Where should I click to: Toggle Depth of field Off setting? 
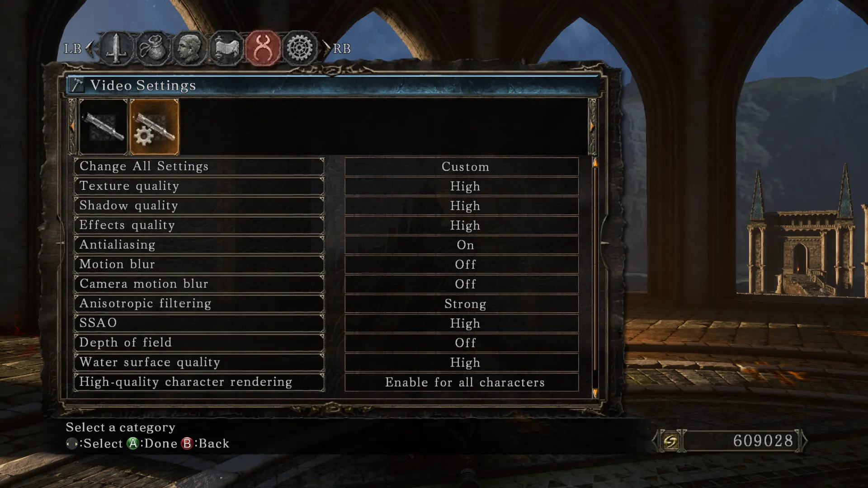[463, 343]
